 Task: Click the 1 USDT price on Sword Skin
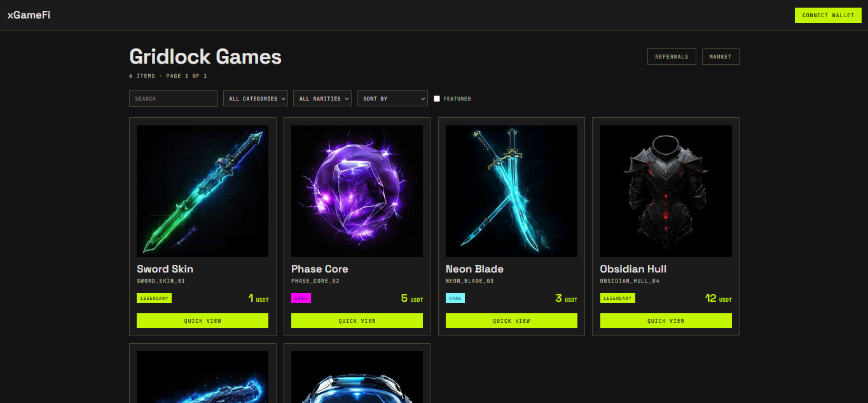click(x=258, y=298)
